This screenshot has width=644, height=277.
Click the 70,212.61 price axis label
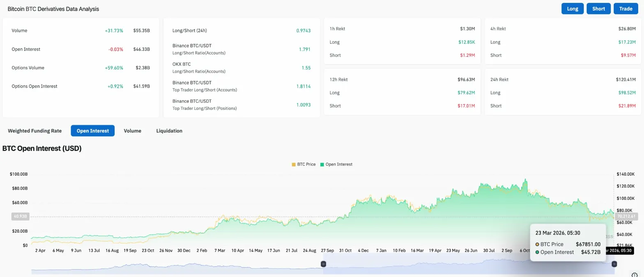click(x=626, y=216)
